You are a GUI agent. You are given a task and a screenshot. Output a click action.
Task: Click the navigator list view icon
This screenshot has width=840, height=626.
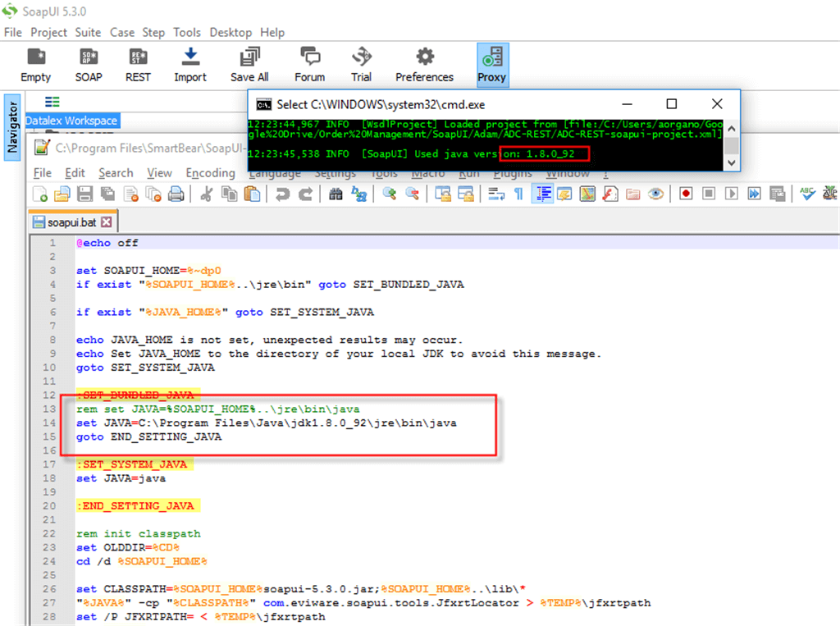point(52,102)
